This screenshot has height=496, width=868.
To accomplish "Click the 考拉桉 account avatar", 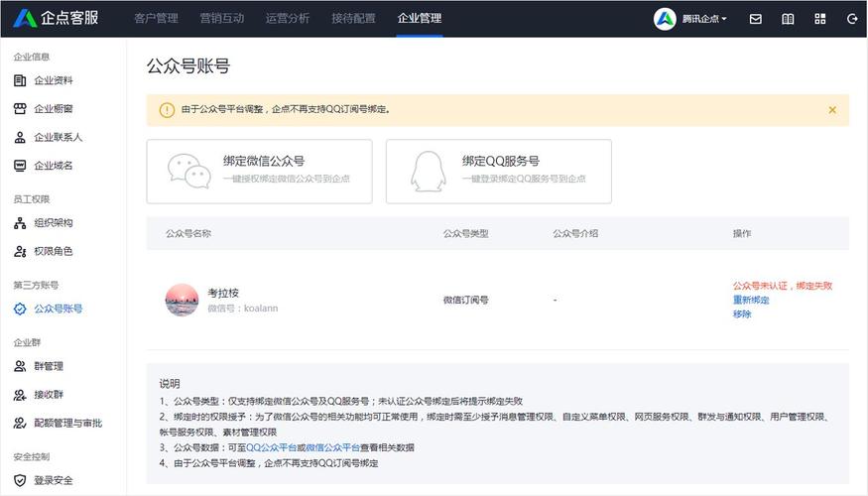I will tap(182, 300).
